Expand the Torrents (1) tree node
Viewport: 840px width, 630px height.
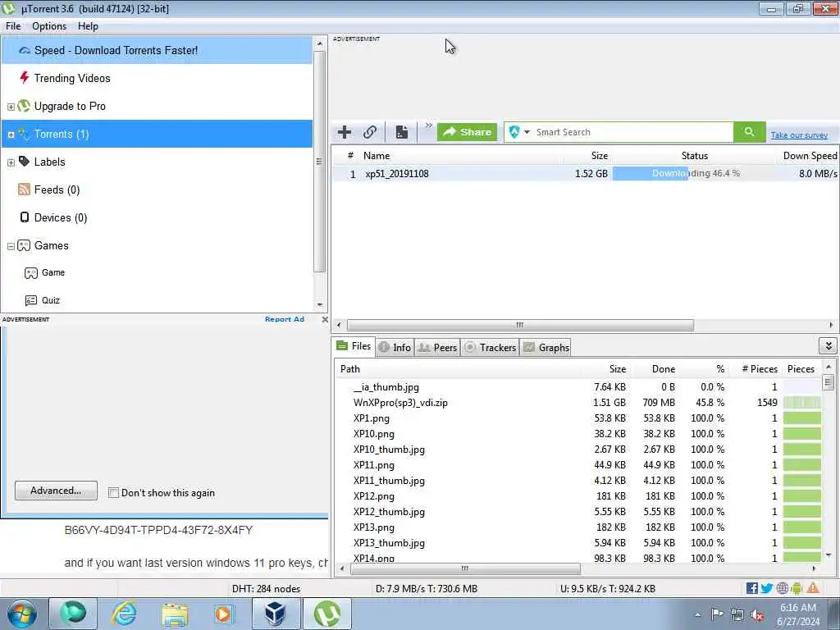pyautogui.click(x=11, y=135)
